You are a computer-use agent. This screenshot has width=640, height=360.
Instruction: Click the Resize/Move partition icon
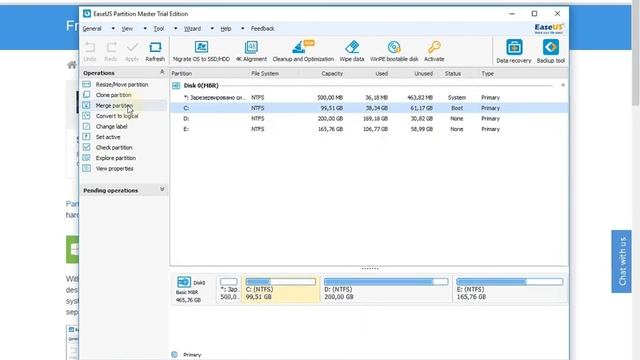click(87, 84)
